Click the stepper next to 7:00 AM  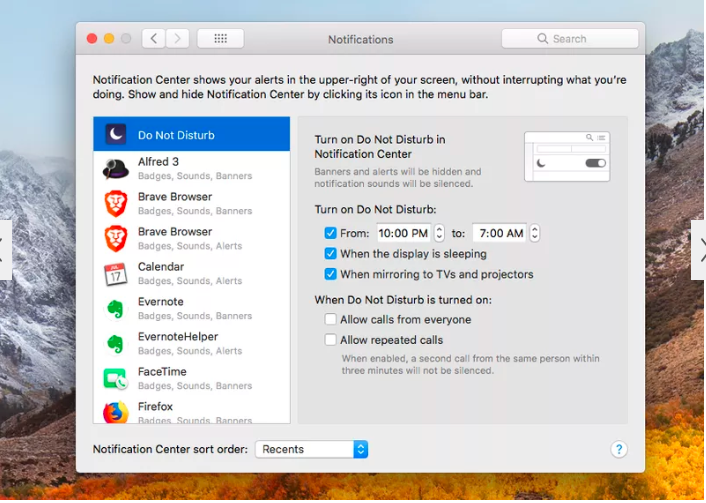[x=534, y=233]
